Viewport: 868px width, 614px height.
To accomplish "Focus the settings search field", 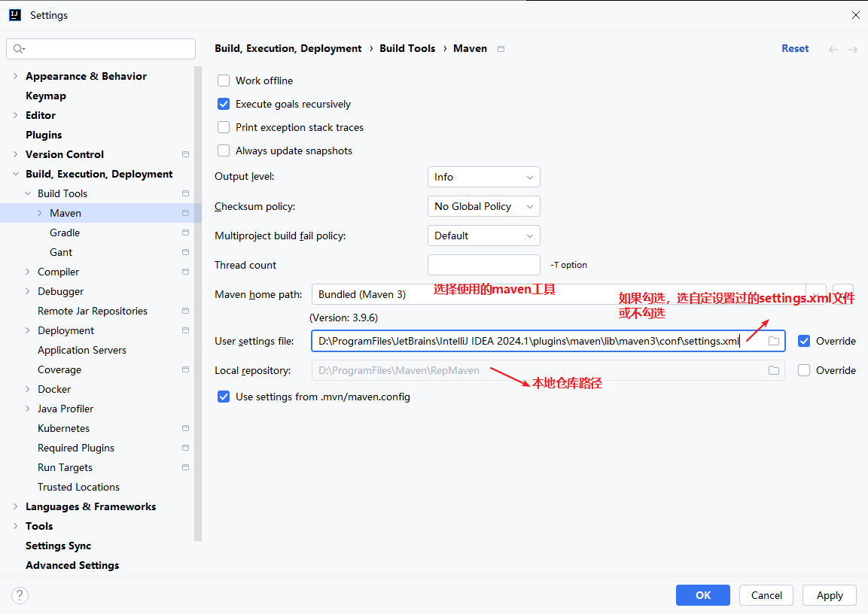I will (x=101, y=49).
